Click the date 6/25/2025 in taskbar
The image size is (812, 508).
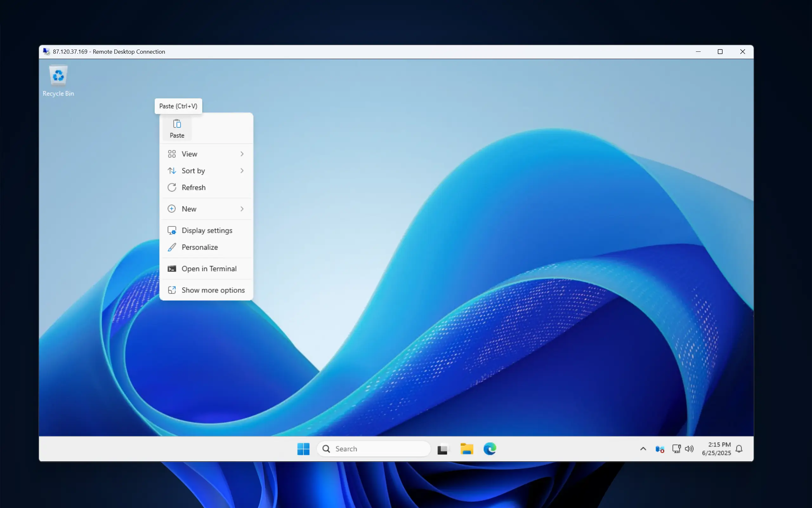[x=717, y=453]
